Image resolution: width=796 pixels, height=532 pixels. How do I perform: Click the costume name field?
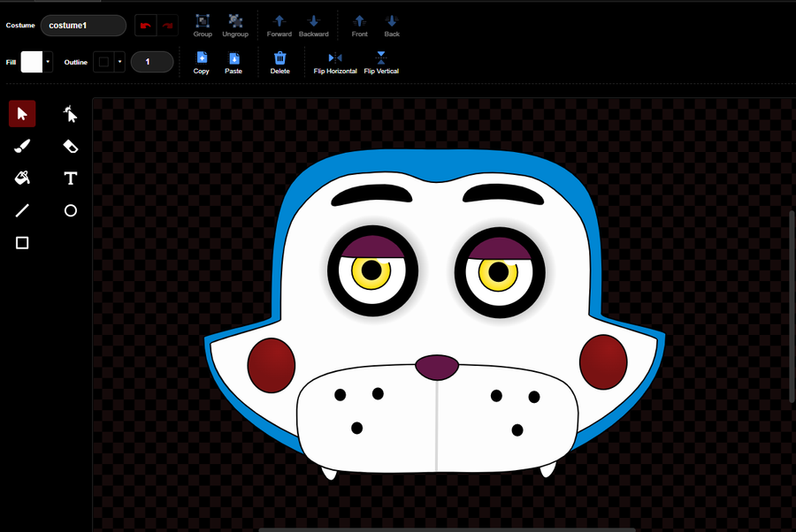click(83, 26)
